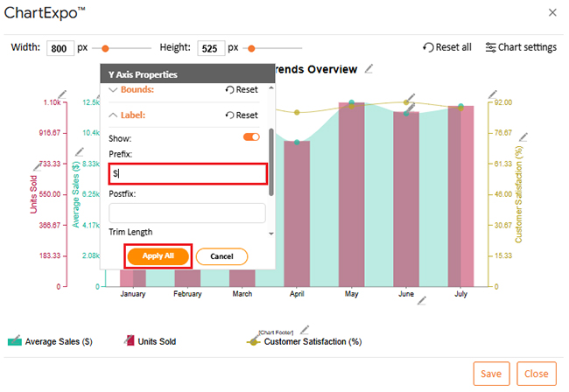Click the pencil icon beside Customer Satisfaction axis label
Screen dimensions: 569x392
(523, 137)
